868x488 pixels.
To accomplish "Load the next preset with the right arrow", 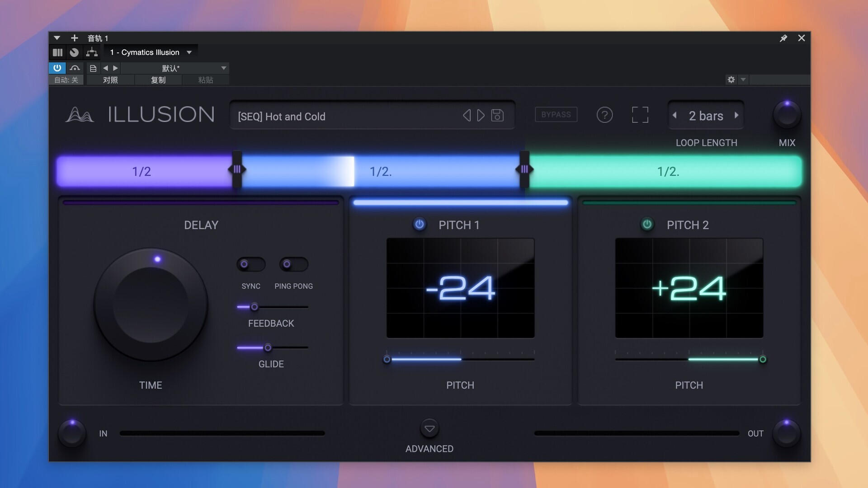I will tap(481, 116).
